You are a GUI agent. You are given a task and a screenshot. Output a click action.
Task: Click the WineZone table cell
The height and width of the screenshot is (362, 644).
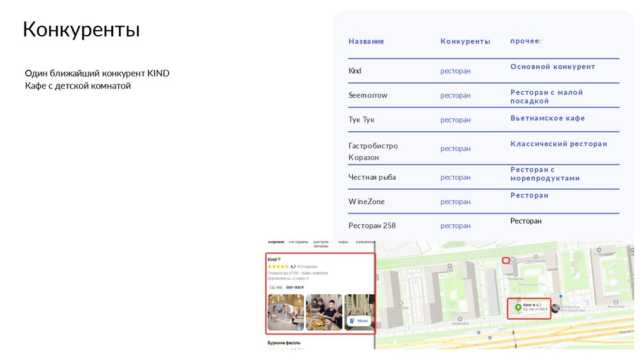pos(367,202)
